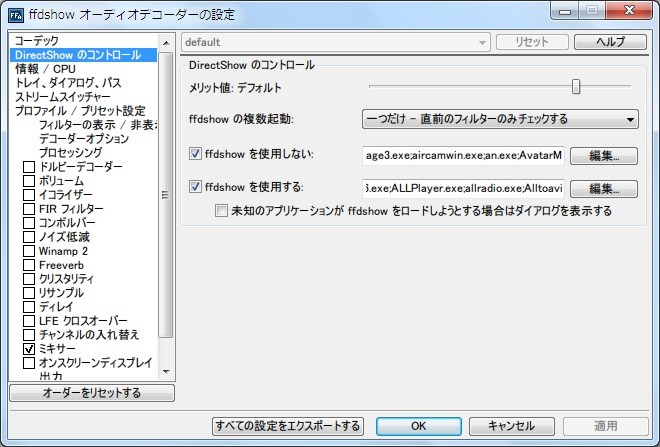Select プロセッシング in the tree

point(70,153)
